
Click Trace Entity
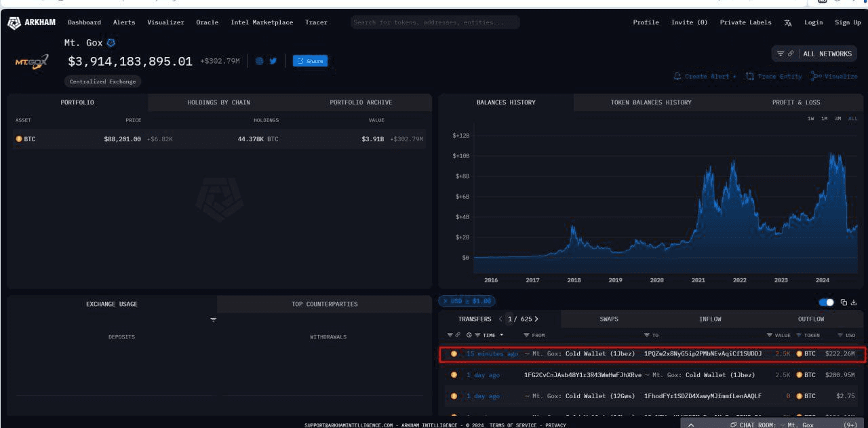pyautogui.click(x=774, y=77)
